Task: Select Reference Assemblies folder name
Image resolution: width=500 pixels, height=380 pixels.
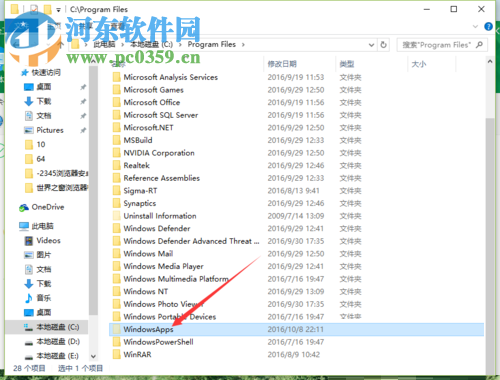Action: point(162,178)
